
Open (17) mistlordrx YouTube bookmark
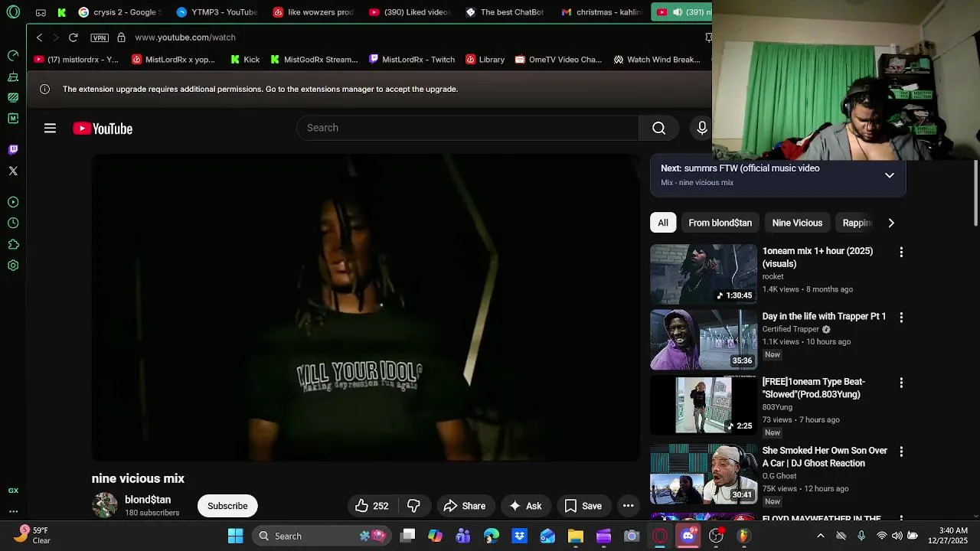[x=76, y=60]
